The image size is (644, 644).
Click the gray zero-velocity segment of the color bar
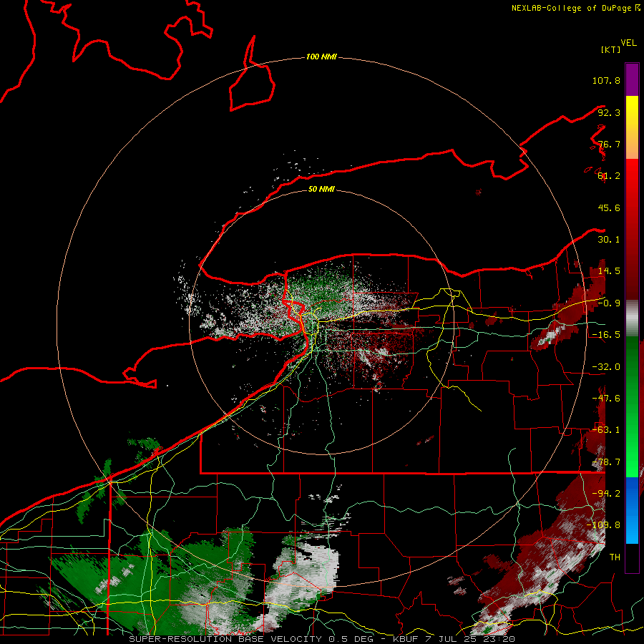632,318
